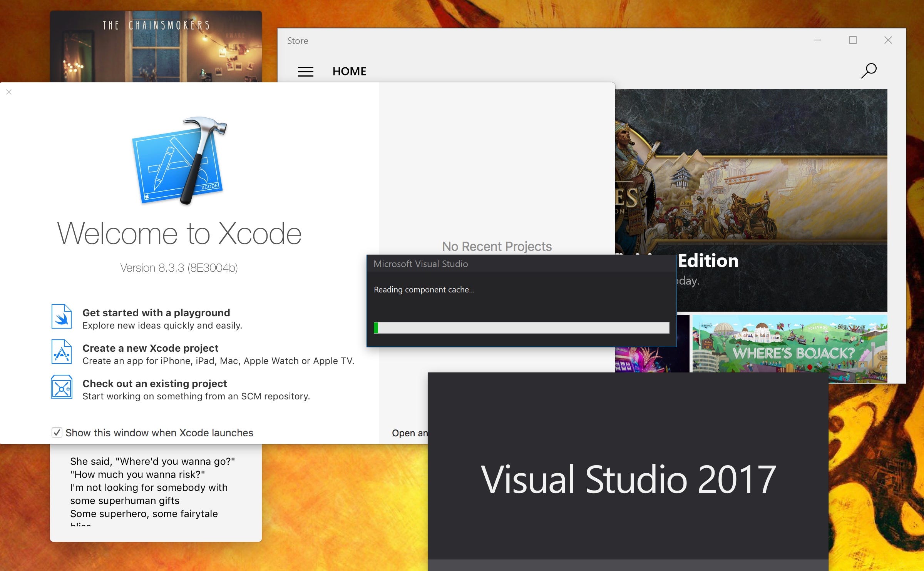
Task: Select Create a new Xcode project
Action: [151, 348]
